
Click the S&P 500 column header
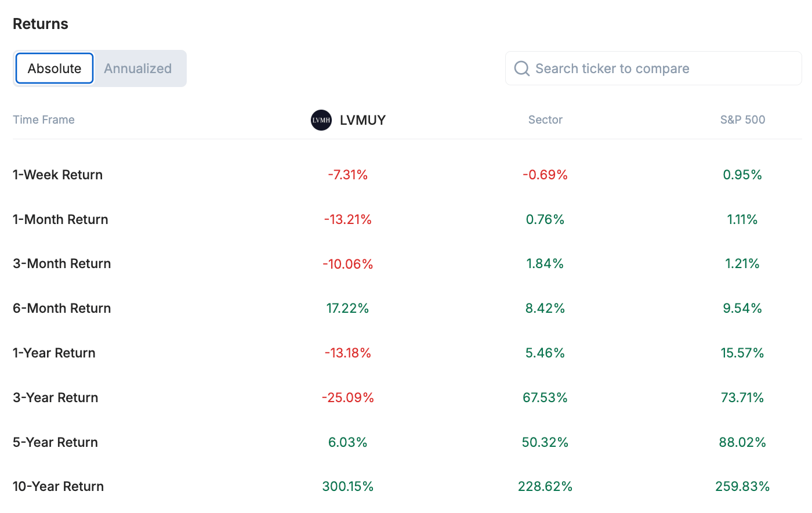[742, 120]
